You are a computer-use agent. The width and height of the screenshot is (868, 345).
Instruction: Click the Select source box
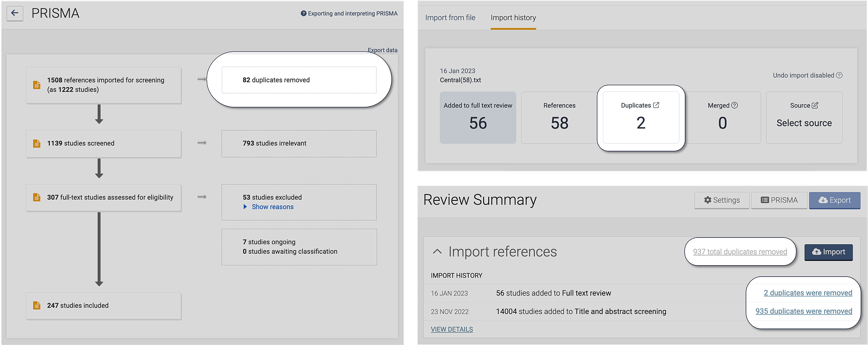[x=804, y=123]
